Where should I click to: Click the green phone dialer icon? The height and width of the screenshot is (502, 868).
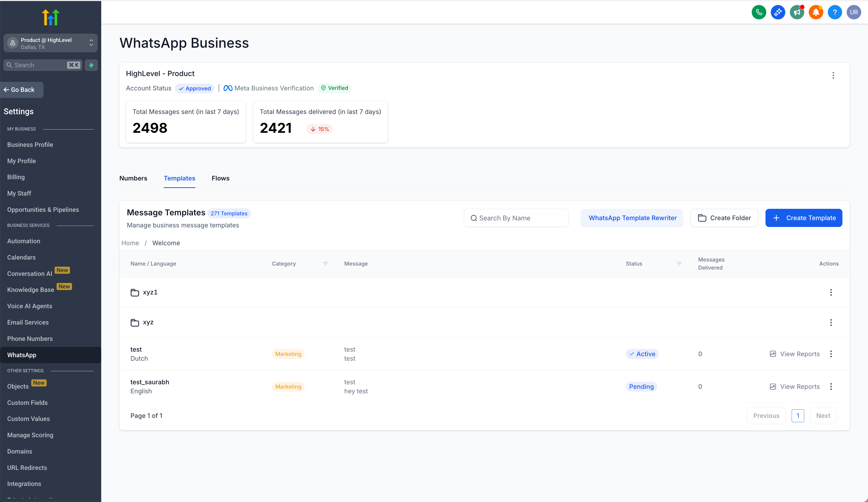[x=758, y=12]
